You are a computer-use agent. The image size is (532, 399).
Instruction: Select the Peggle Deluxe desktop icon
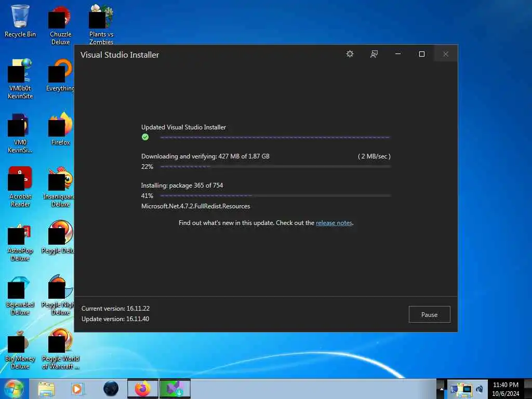click(58, 237)
